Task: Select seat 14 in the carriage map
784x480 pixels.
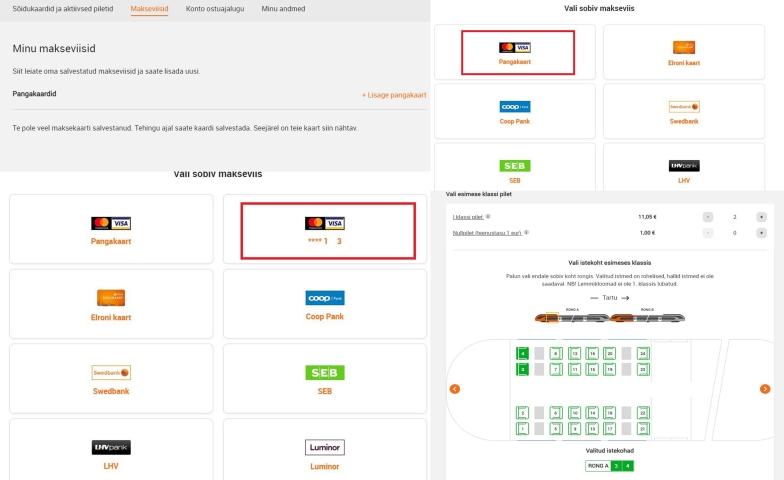Action: point(592,412)
